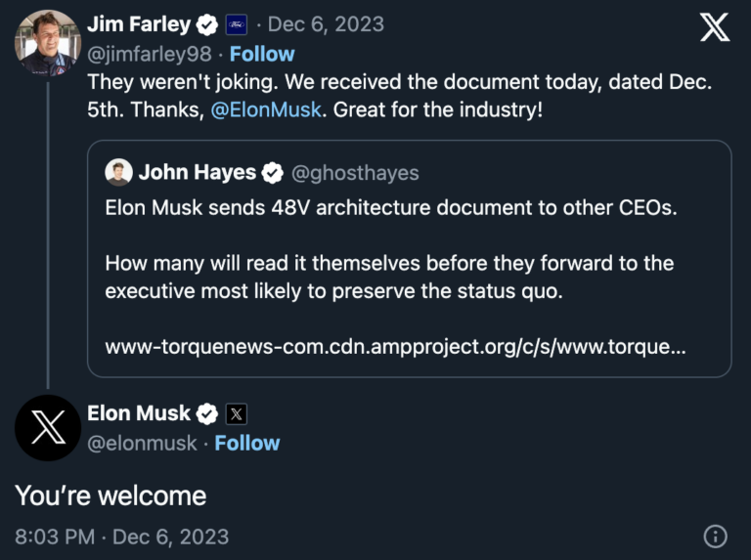Click Elon Musk's verified checkmark badge

coord(206,412)
